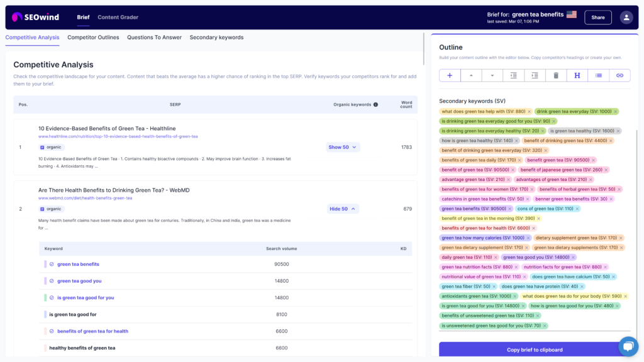Remove the 'cons of green tea' tag
The height and width of the screenshot is (362, 644).
click(577, 209)
